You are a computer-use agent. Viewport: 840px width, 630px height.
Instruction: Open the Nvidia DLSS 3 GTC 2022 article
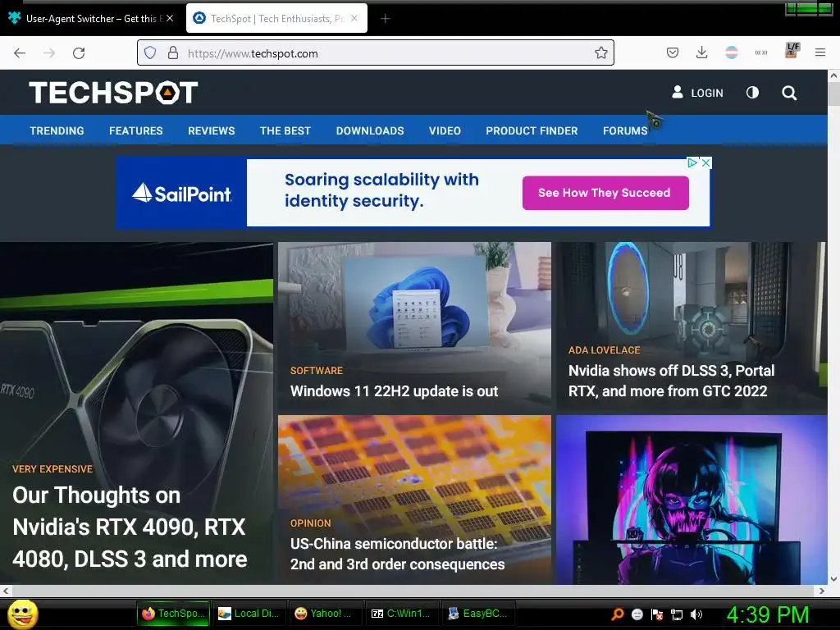[671, 381]
